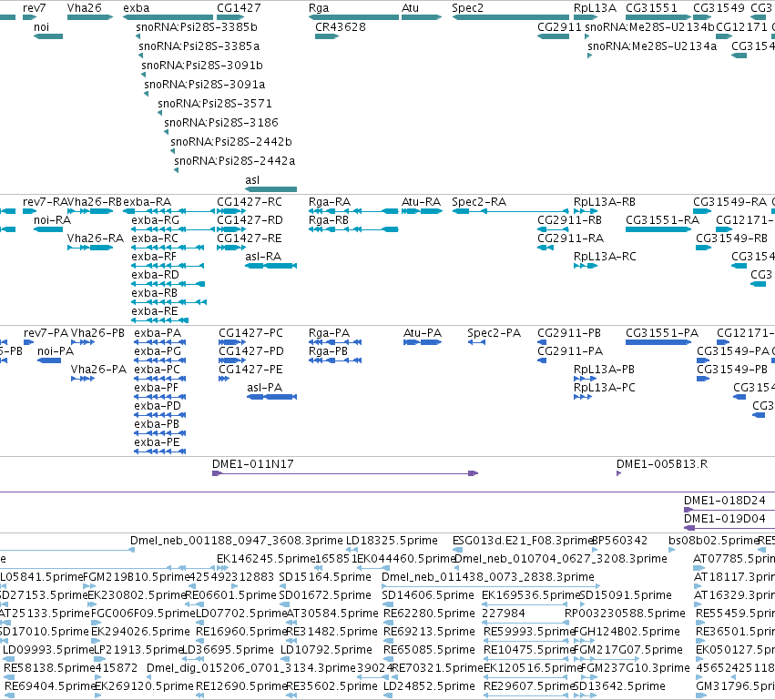
Task: Select the Rga-PA protein label
Action: click(329, 333)
